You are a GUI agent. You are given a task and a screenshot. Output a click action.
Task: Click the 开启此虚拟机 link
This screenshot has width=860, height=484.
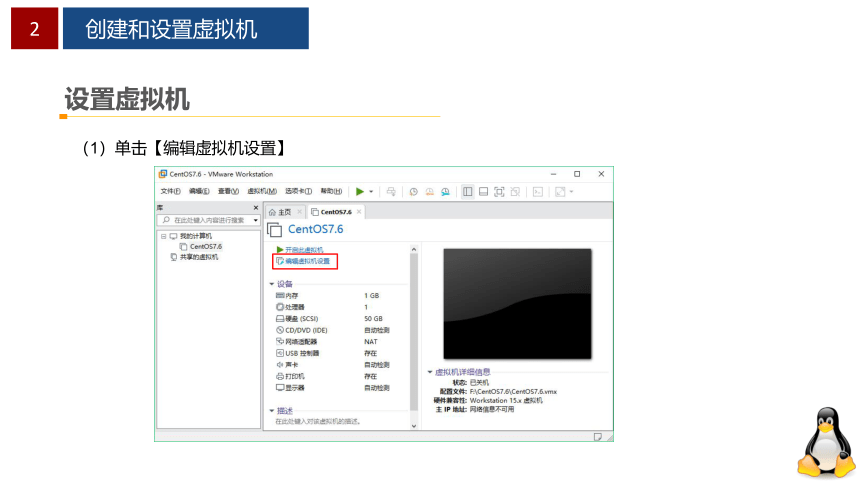304,250
